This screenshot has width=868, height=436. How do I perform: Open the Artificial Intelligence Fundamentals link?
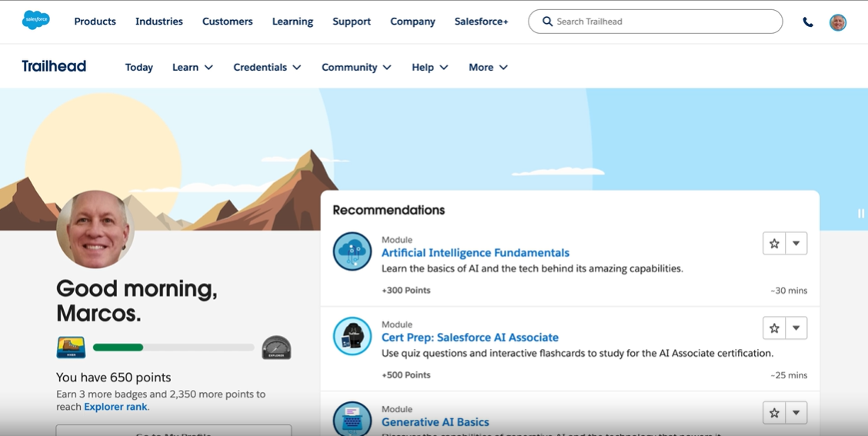(475, 253)
